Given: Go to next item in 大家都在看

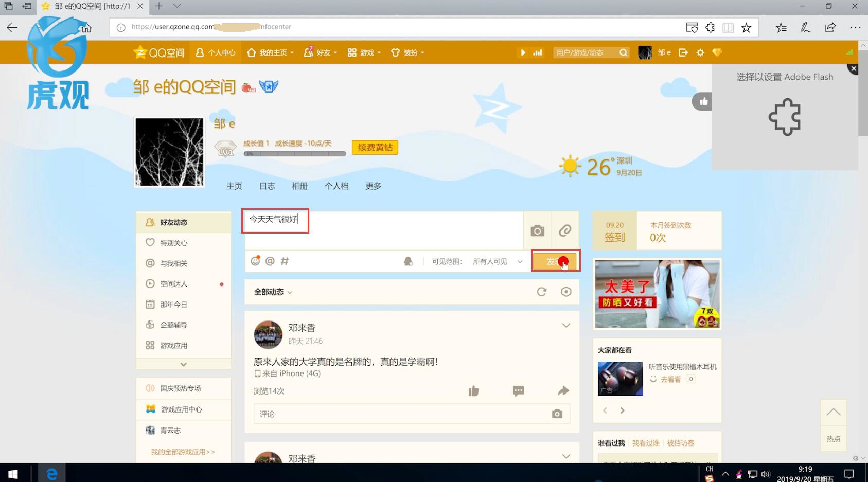Looking at the screenshot, I should point(622,410).
